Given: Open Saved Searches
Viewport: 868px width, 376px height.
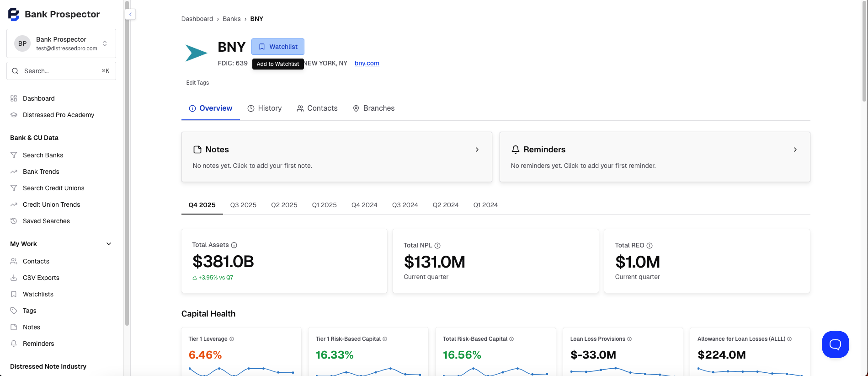Looking at the screenshot, I should [61, 221].
